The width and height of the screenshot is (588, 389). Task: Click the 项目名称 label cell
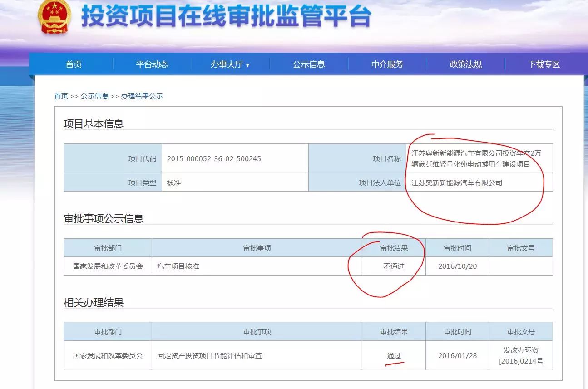357,159
